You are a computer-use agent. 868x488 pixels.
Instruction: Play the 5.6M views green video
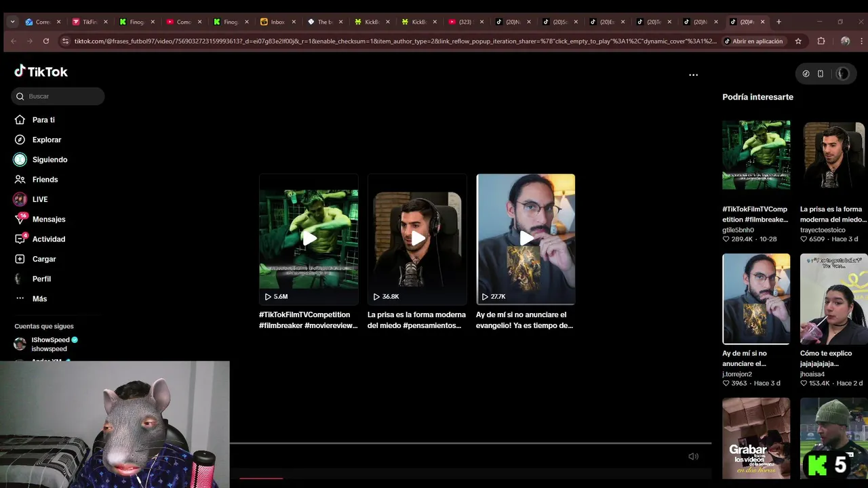309,239
